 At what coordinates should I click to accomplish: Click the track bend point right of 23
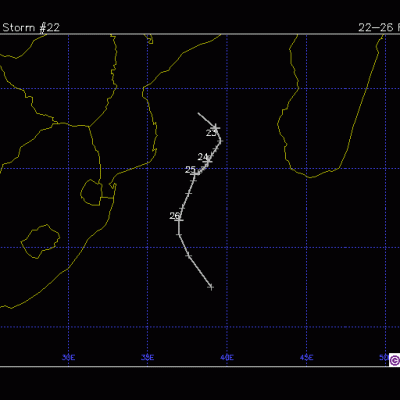tap(220, 141)
